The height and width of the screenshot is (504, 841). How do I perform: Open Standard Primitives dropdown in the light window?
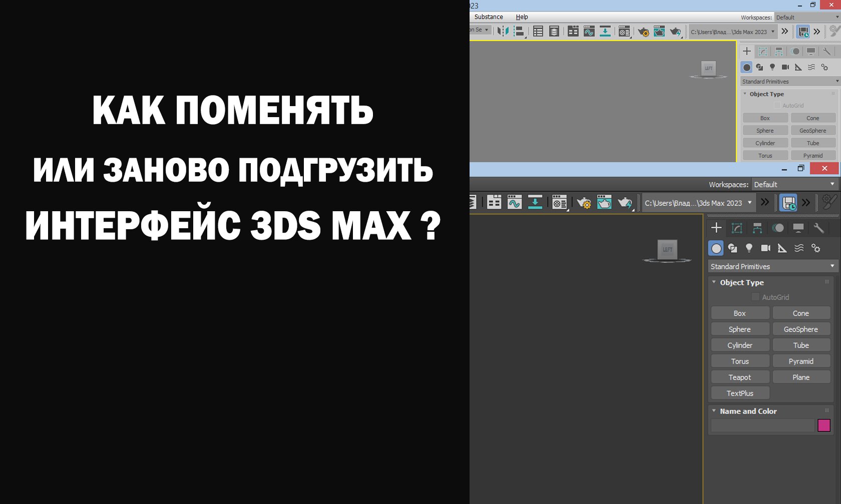coord(790,82)
